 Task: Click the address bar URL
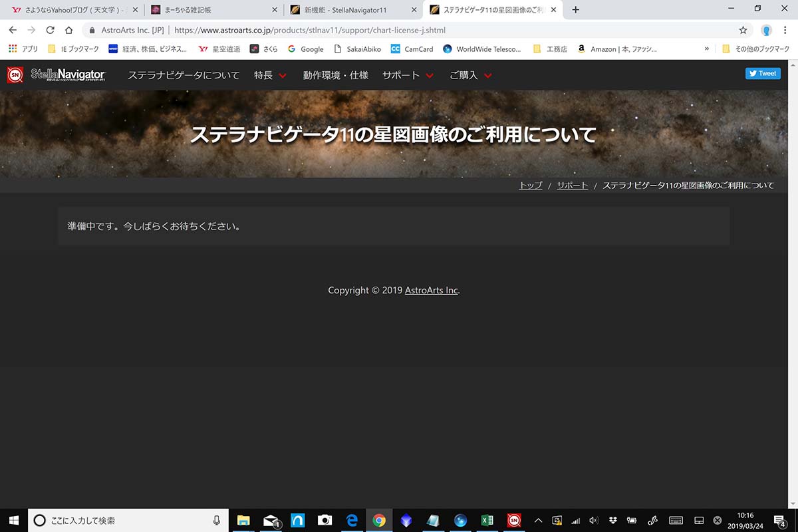[x=310, y=30]
